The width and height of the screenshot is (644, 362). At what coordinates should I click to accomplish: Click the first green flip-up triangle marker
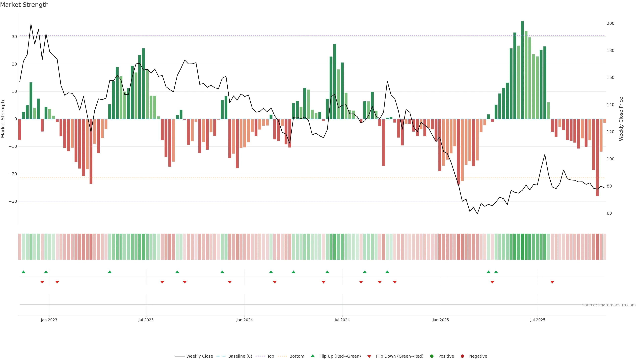pyautogui.click(x=23, y=272)
